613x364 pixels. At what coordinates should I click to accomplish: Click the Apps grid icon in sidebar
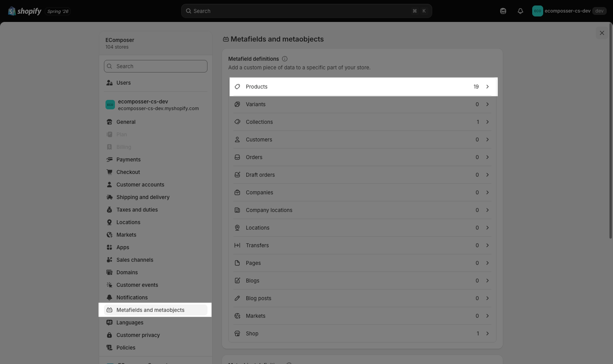[x=109, y=247]
